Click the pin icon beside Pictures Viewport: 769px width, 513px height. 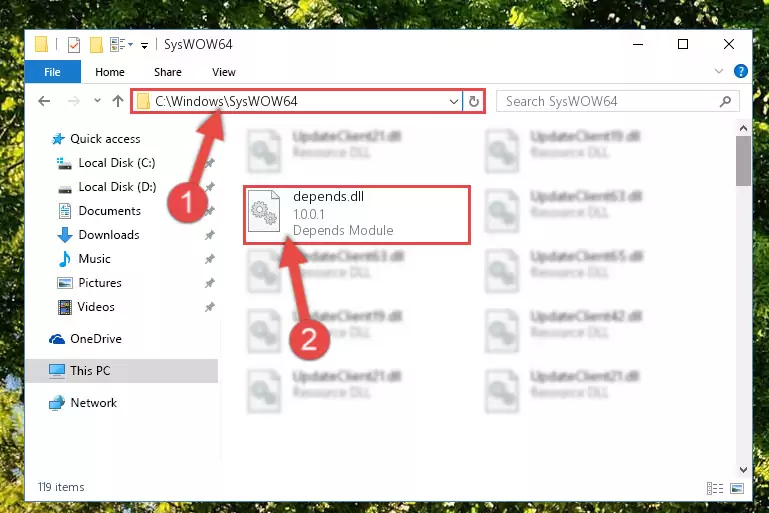coord(210,283)
